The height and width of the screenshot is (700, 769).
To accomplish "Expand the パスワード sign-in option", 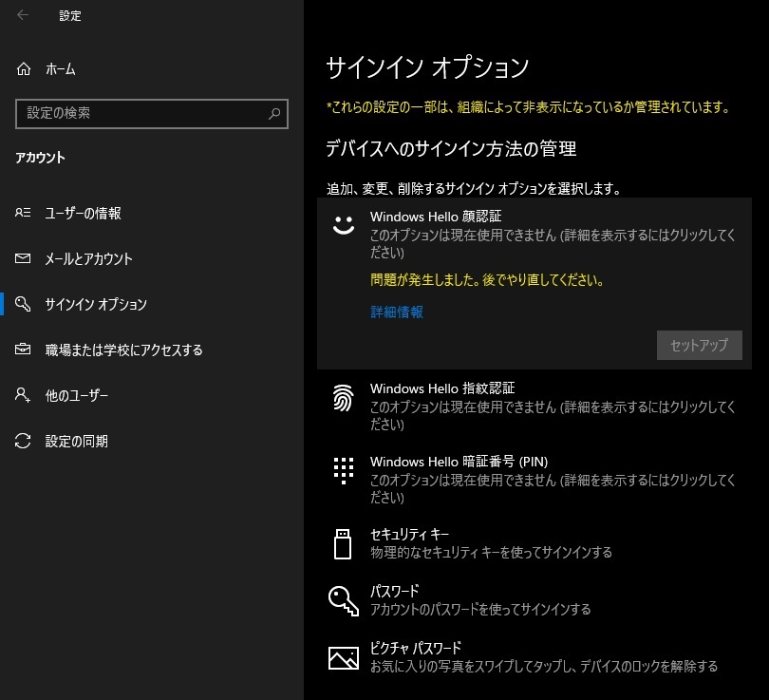I will 535,600.
